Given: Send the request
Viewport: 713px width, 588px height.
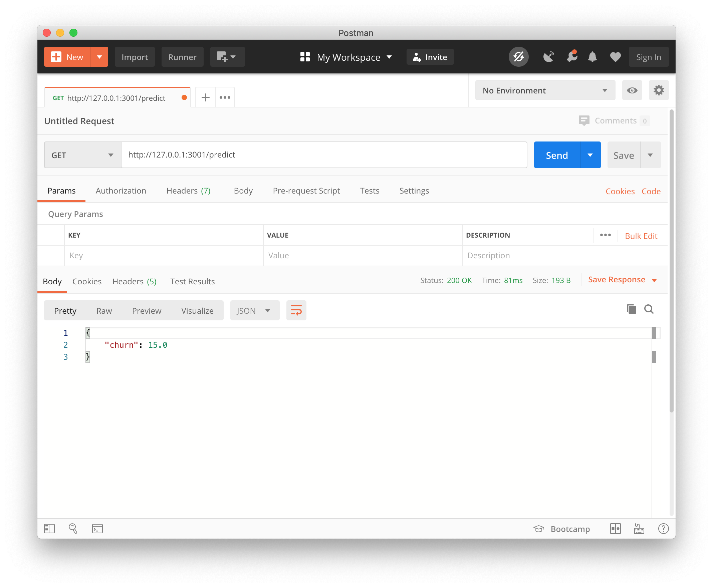Looking at the screenshot, I should 556,155.
